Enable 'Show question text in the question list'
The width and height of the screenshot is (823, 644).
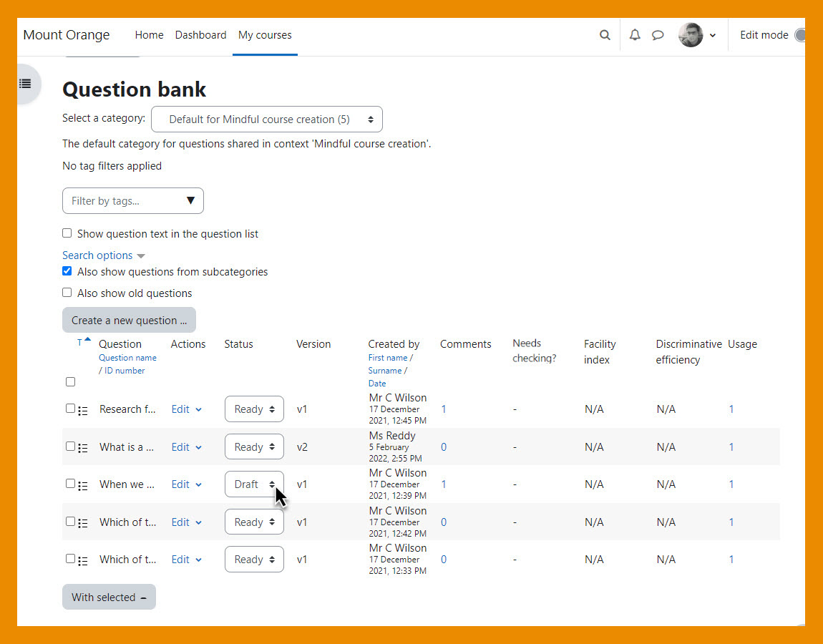[x=67, y=233]
